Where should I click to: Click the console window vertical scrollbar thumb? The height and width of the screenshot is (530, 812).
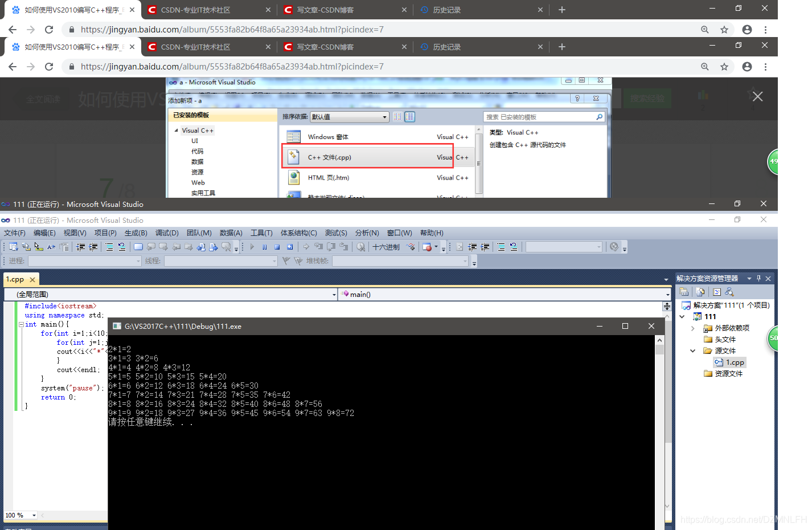659,349
